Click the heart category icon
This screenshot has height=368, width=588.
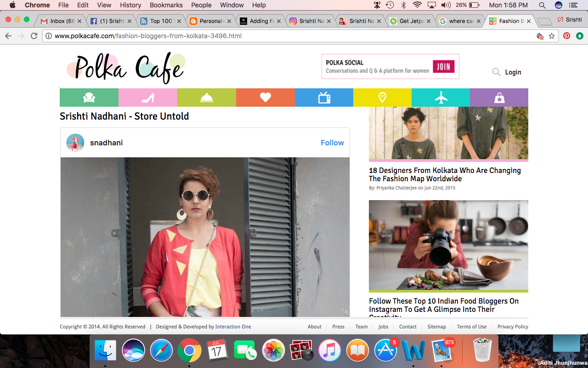coord(265,98)
